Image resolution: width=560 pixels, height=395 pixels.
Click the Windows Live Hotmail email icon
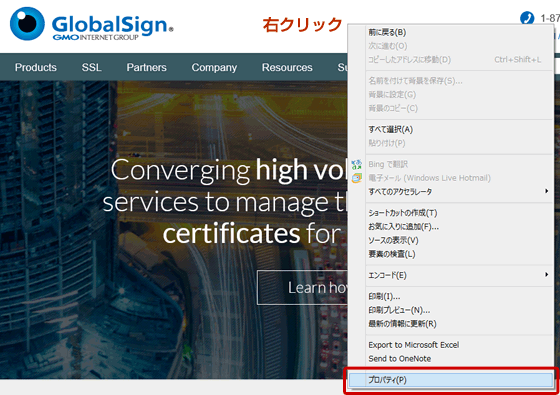pyautogui.click(x=356, y=178)
